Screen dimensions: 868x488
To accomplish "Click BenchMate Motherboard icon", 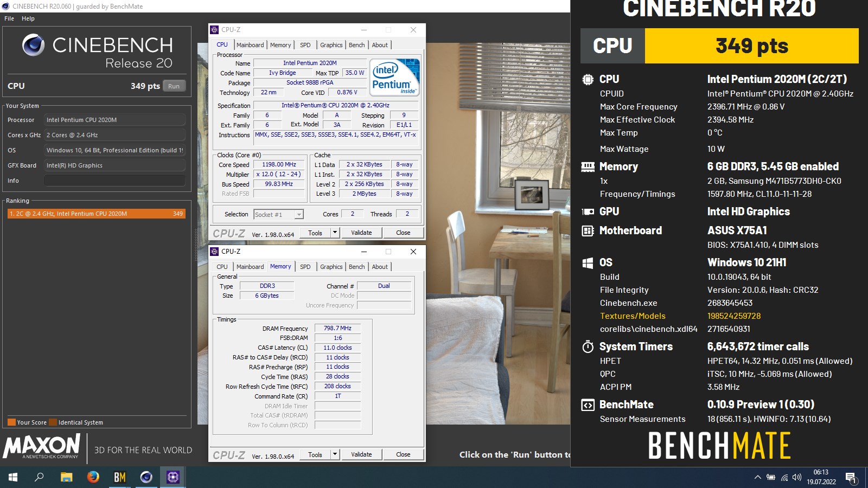I will (588, 230).
